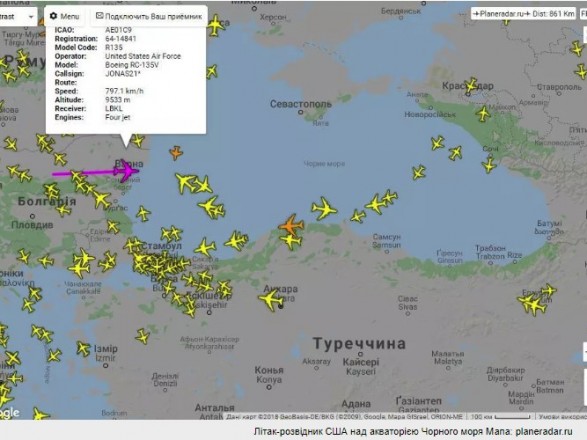Click the Кайсері Kayseri city label
The height and width of the screenshot is (440, 587).
coord(361,367)
